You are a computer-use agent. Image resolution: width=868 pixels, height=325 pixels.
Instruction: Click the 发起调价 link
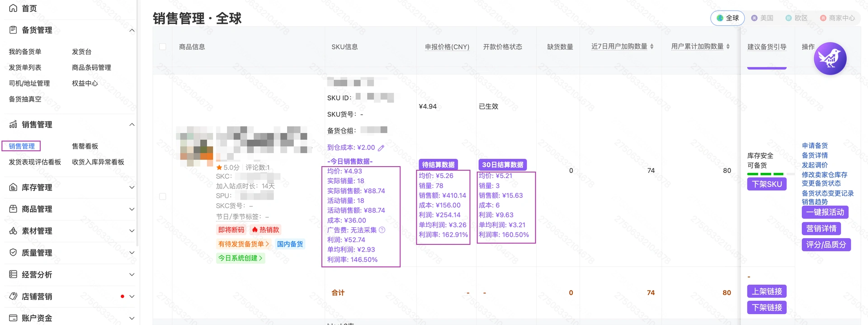tap(815, 165)
